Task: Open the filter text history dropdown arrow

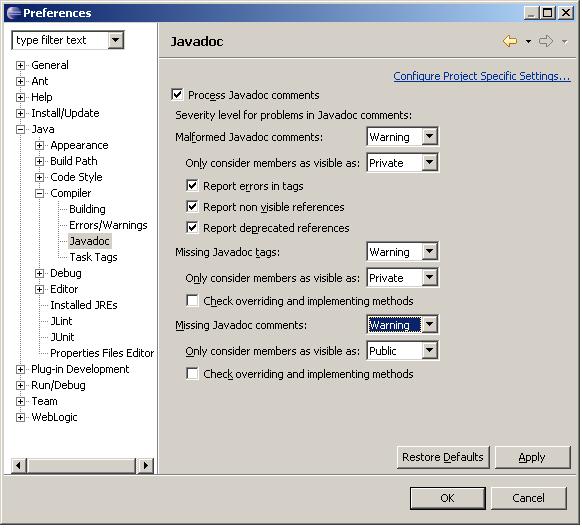Action: coord(116,40)
